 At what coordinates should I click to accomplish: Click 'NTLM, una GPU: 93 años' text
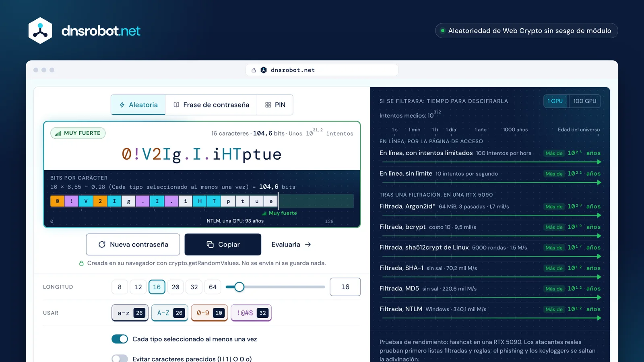tap(235, 221)
